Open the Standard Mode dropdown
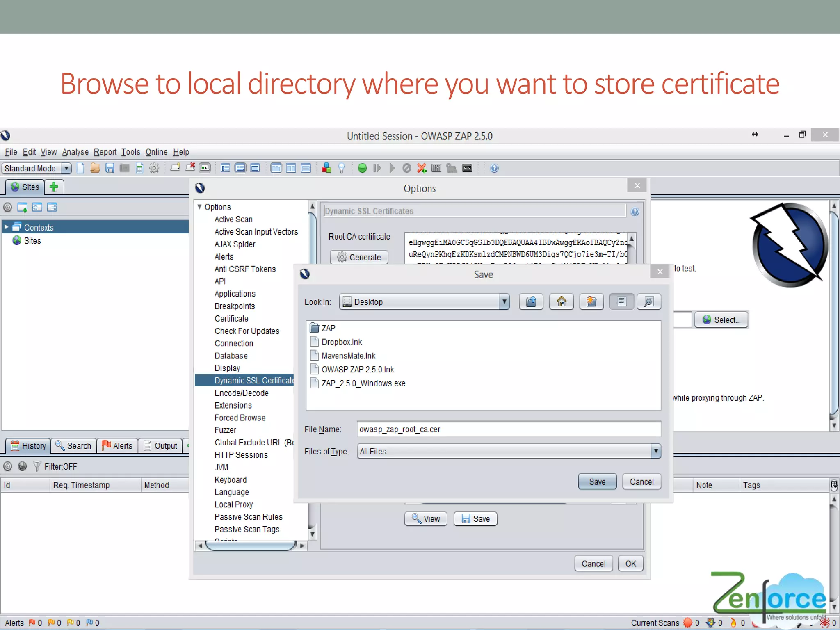 point(66,168)
